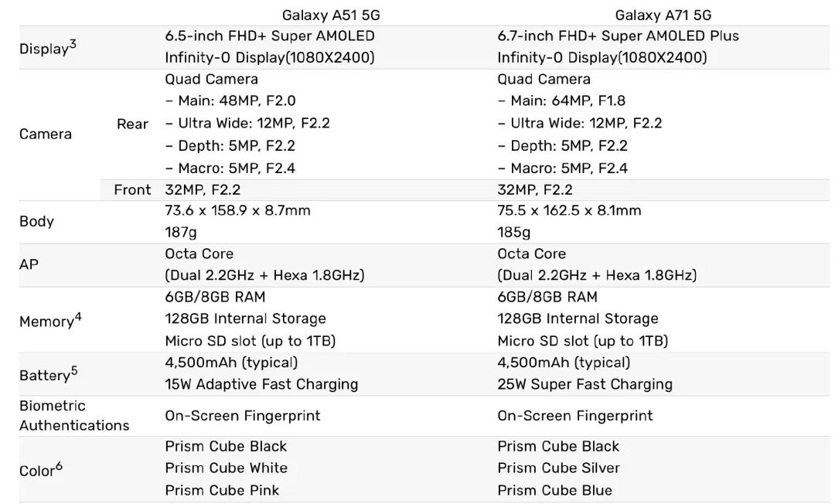Click Prism Cube Silver color entry
The height and width of the screenshot is (504, 835).
[x=559, y=468]
